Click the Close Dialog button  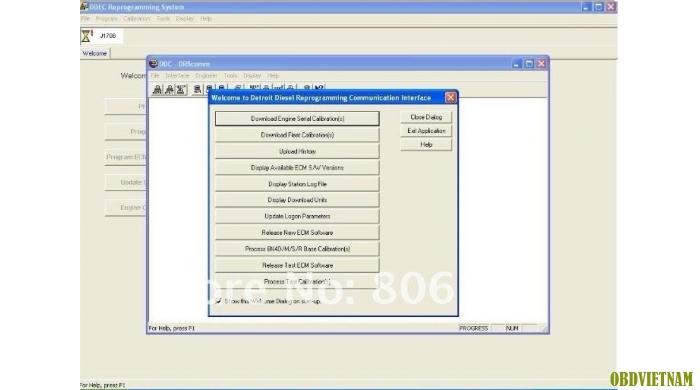[426, 117]
